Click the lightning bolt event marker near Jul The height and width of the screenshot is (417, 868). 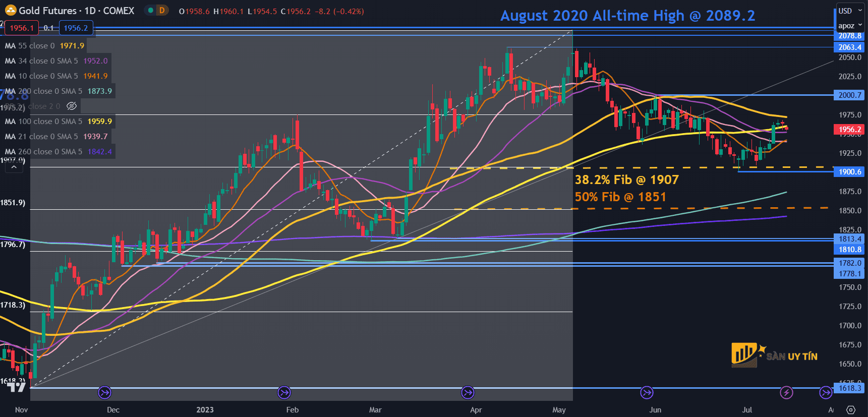[786, 392]
